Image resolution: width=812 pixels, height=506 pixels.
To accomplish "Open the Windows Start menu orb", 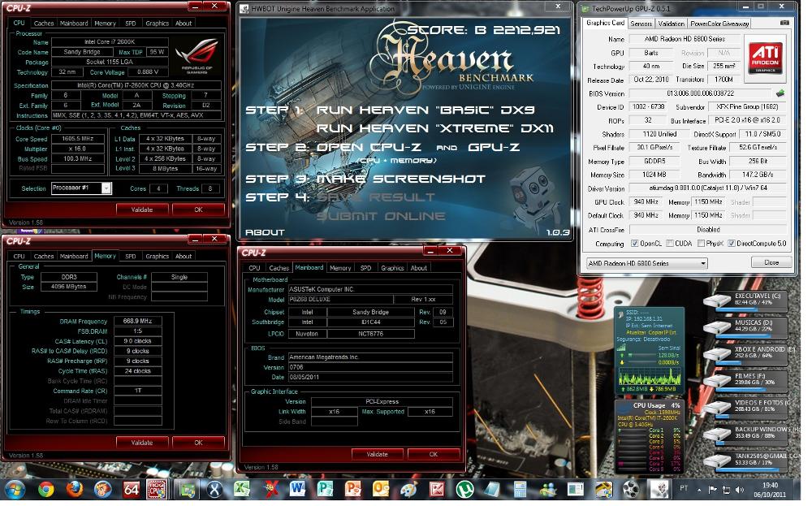I will [14, 489].
